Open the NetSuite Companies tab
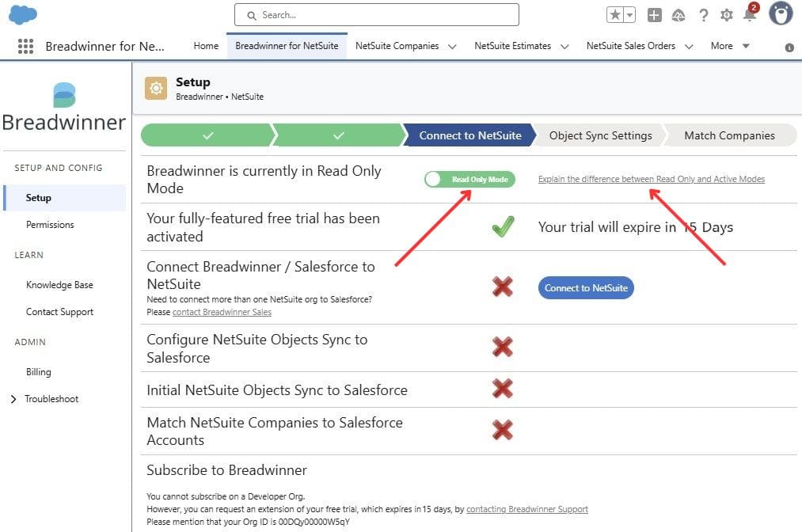The image size is (802, 532). 397,46
